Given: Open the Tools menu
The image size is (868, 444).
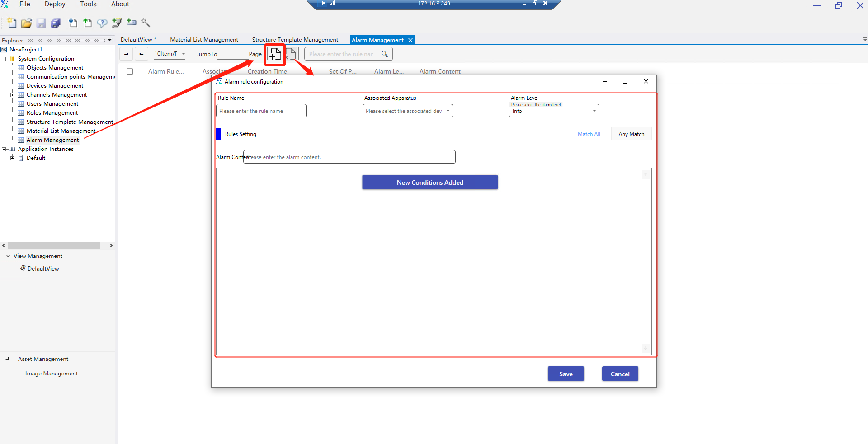Looking at the screenshot, I should (88, 4).
